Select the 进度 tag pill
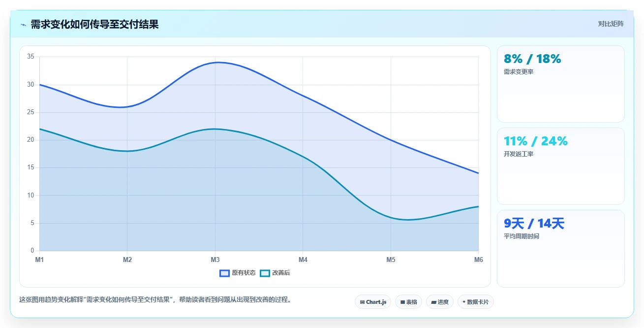 [440, 302]
